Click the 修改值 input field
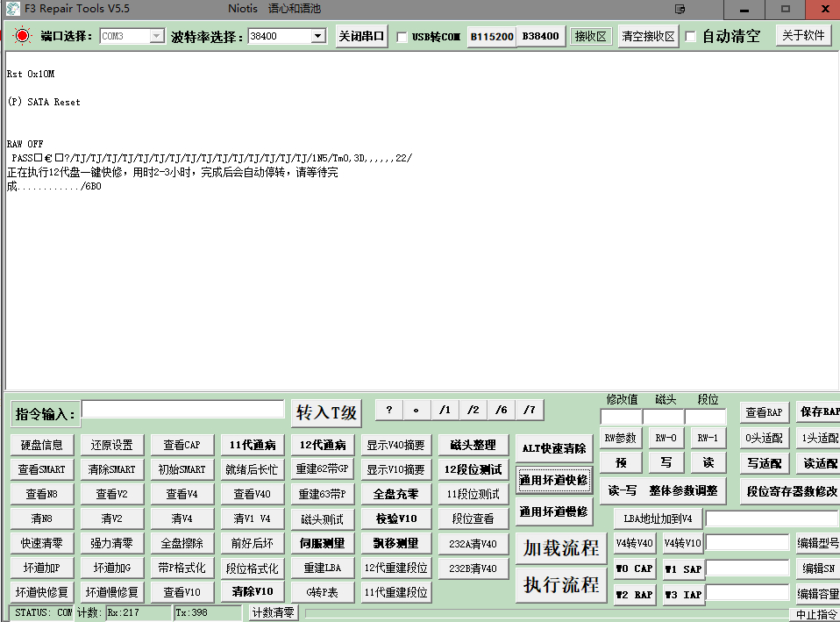Screen dimensions: 840x622 click(x=621, y=417)
